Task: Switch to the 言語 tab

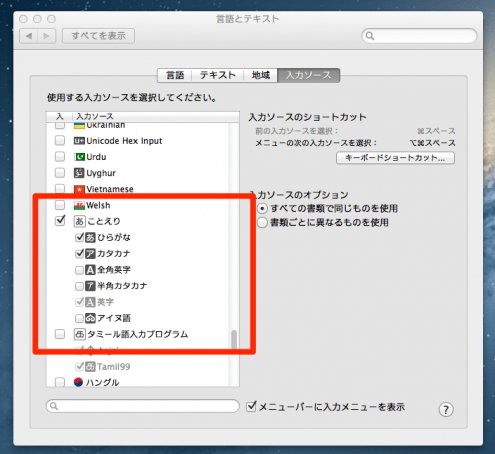Action: [175, 75]
